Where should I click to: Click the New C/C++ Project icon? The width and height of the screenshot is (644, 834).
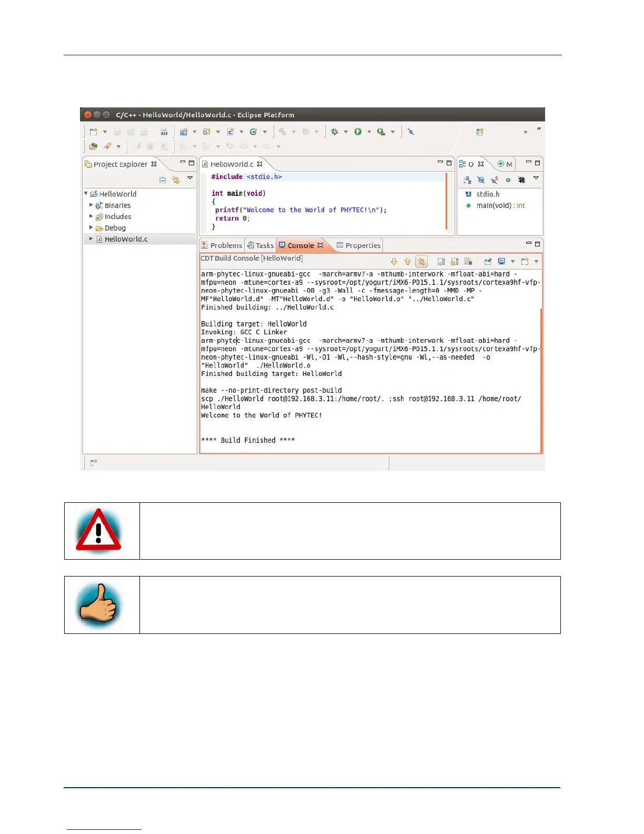tap(184, 132)
